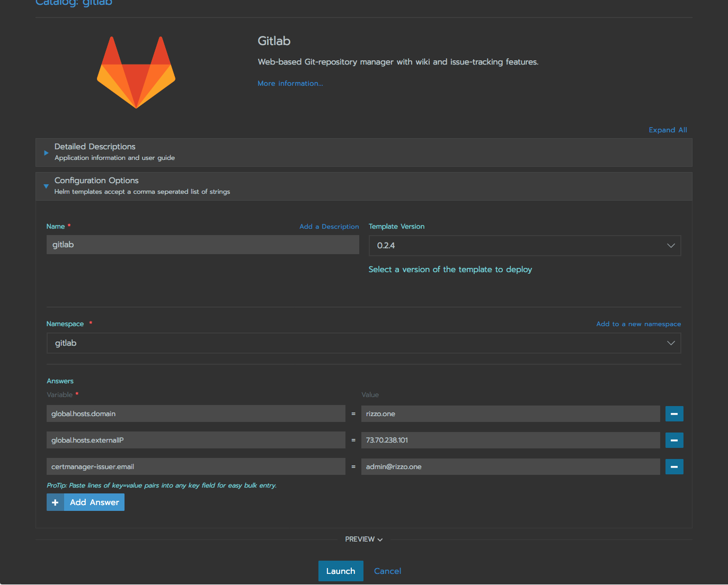
Task: Remove the certmanager-issuer.email answer row
Action: click(674, 466)
